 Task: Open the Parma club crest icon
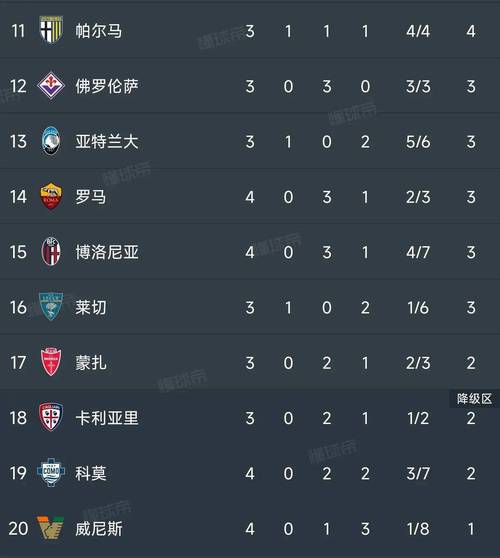click(51, 30)
